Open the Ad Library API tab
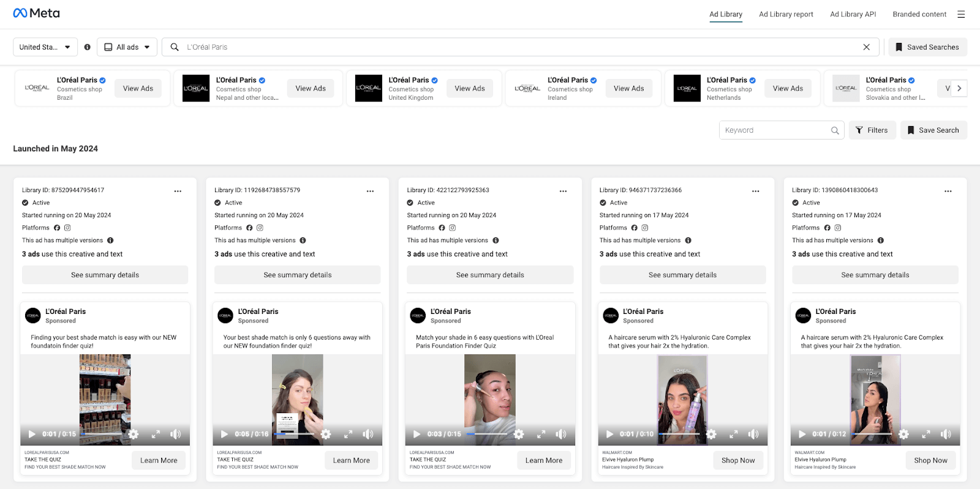980x489 pixels. [x=853, y=14]
